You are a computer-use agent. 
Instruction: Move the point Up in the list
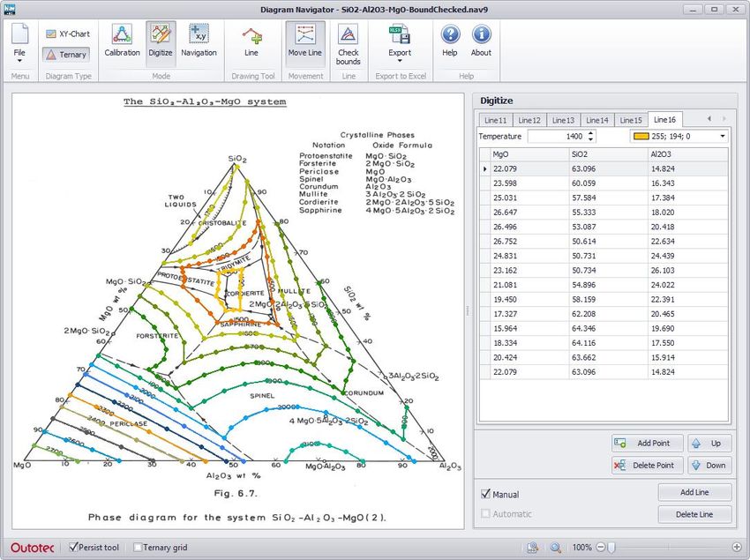pyautogui.click(x=709, y=444)
